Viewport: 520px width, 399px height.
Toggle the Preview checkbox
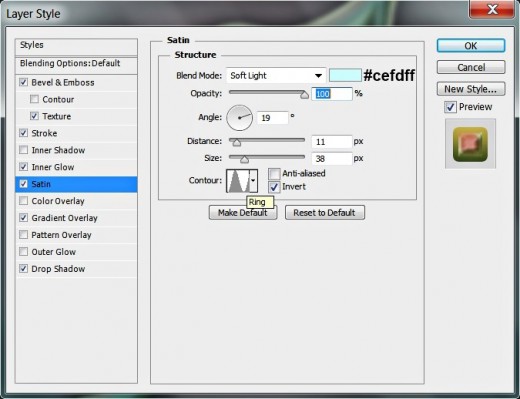tap(450, 107)
